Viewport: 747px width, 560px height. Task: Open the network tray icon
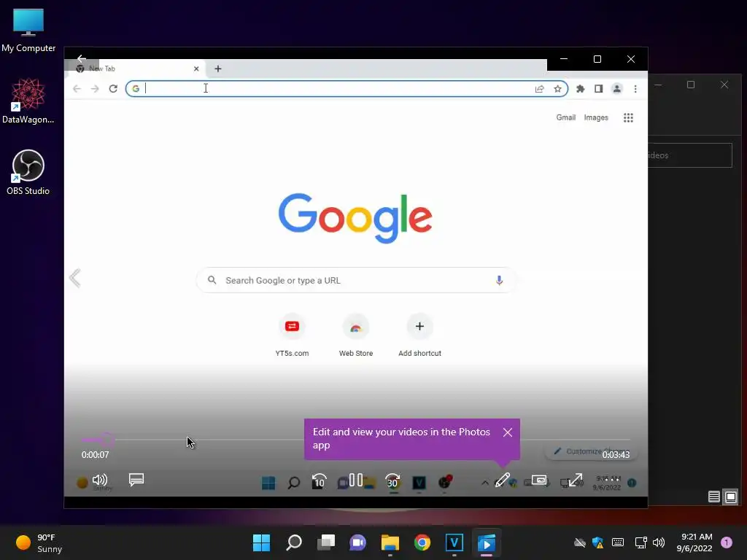[640, 542]
